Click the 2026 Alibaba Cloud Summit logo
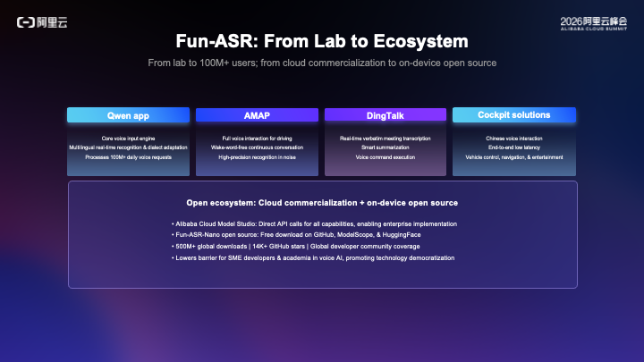The height and width of the screenshot is (362, 644). pyautogui.click(x=594, y=23)
